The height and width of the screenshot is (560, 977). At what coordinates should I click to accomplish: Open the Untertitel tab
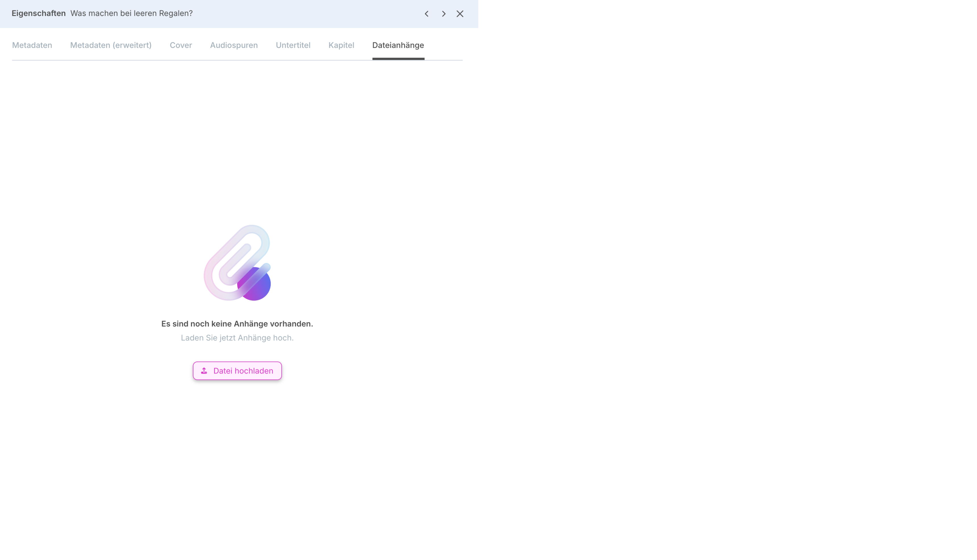[x=293, y=45]
